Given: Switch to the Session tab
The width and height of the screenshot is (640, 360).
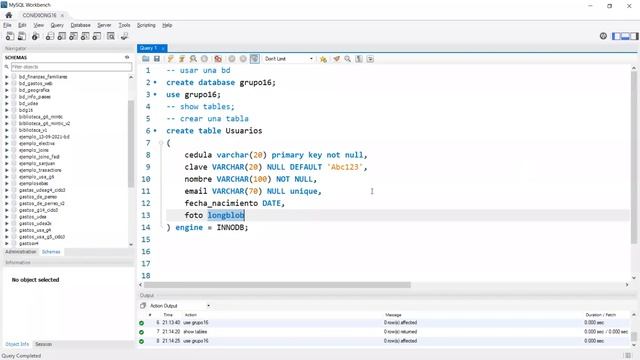Looking at the screenshot, I should [43, 344].
